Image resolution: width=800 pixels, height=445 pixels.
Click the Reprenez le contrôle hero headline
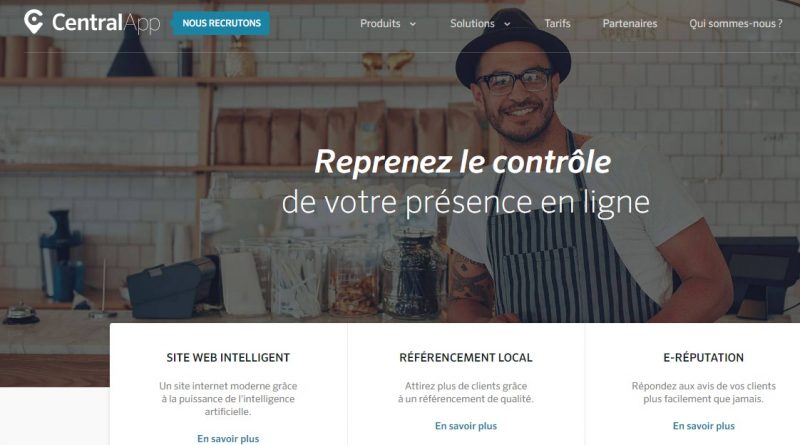tap(463, 162)
